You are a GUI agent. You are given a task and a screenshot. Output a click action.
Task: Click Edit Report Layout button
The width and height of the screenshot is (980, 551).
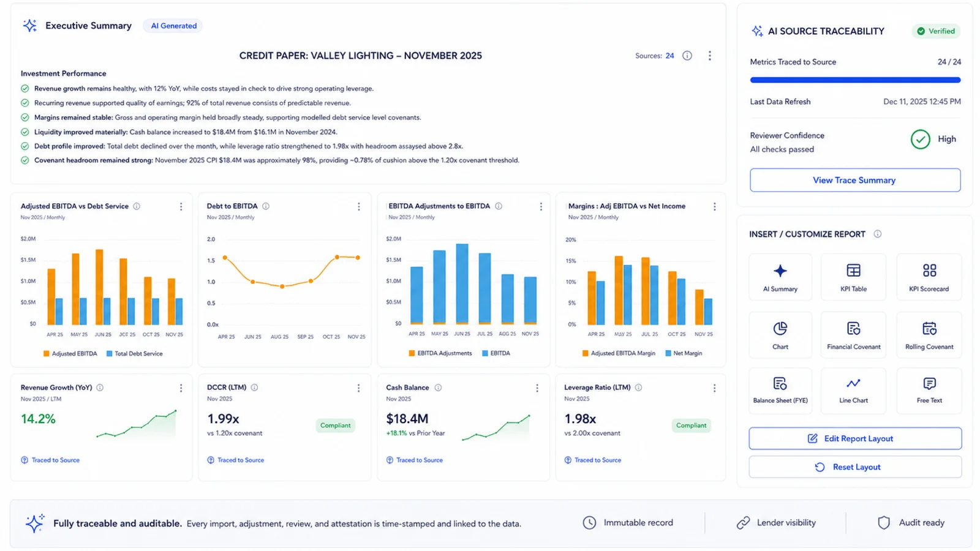tap(855, 438)
